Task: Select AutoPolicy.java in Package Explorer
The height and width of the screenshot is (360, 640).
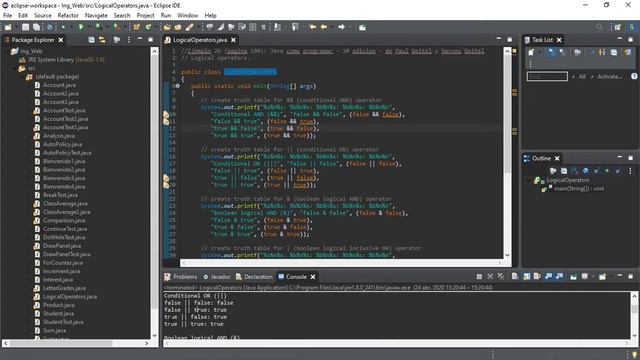Action: pos(62,144)
